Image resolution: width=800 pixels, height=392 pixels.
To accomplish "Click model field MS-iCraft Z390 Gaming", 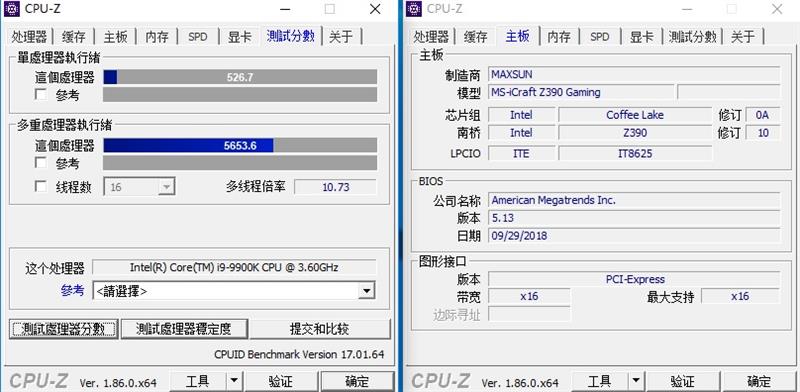I will coord(581,92).
